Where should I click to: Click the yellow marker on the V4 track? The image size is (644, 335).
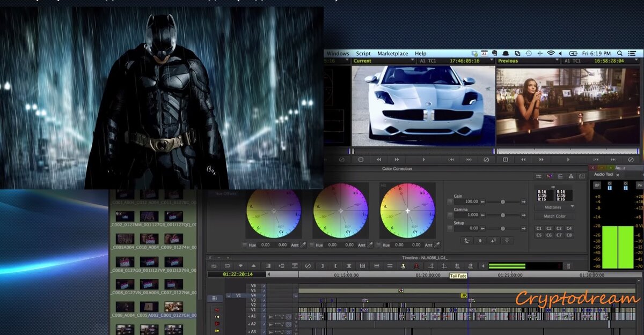(x=464, y=295)
